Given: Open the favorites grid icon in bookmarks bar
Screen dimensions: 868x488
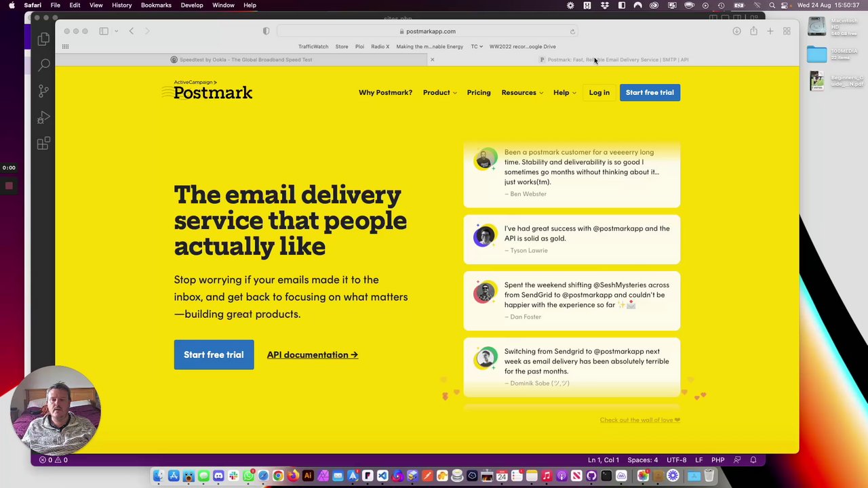Looking at the screenshot, I should click(65, 47).
